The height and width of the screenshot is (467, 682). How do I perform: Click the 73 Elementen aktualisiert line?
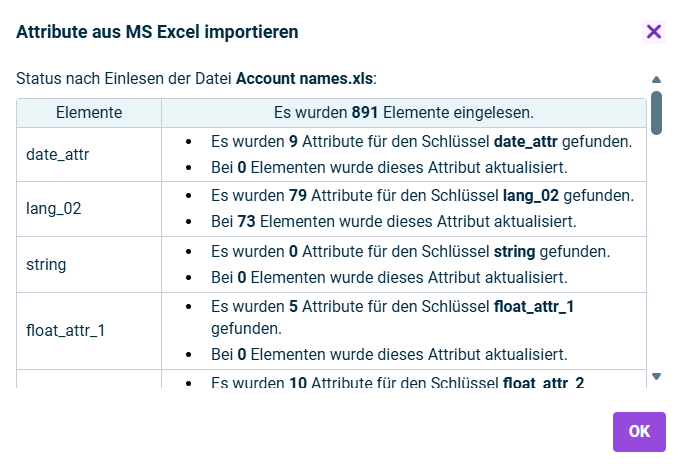(393, 220)
